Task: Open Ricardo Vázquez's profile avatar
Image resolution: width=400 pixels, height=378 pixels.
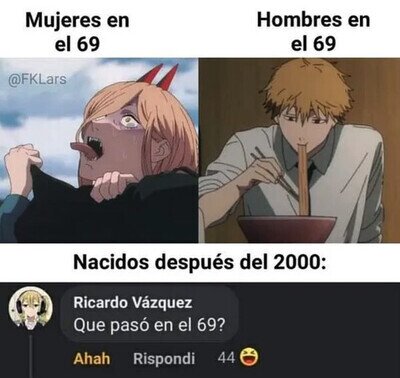Action: pos(30,309)
